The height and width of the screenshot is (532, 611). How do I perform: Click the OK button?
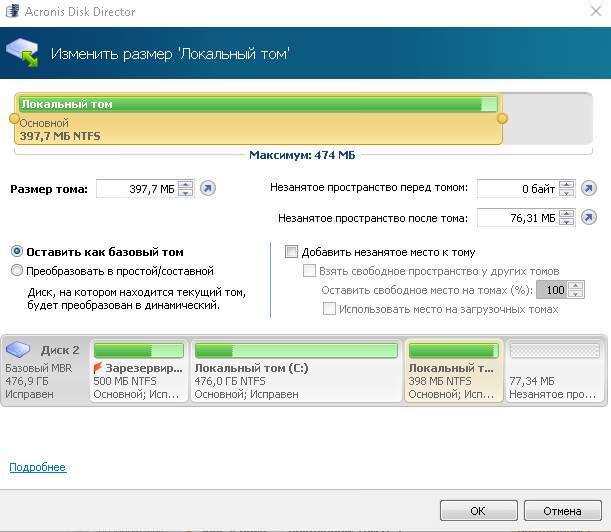[479, 511]
